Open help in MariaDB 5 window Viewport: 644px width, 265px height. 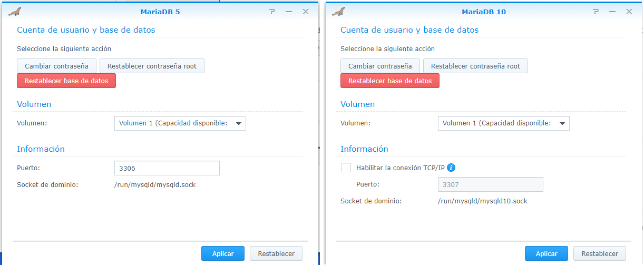pyautogui.click(x=272, y=12)
